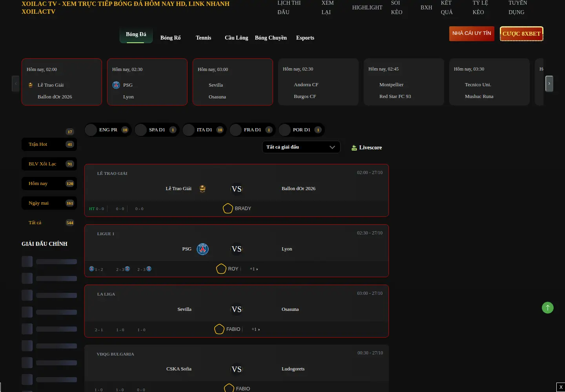Open Sevilla vs Osasuna top card
This screenshot has width=565, height=392.
[x=233, y=82]
